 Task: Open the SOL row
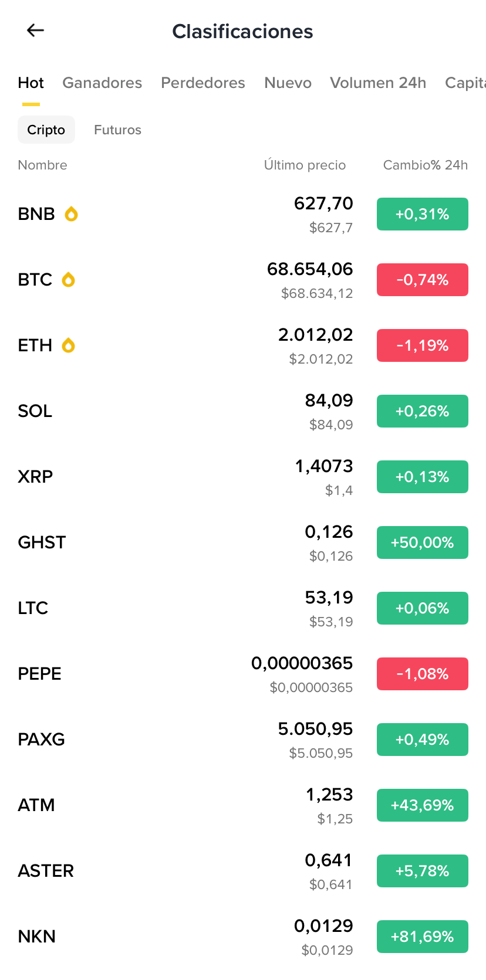pyautogui.click(x=243, y=411)
